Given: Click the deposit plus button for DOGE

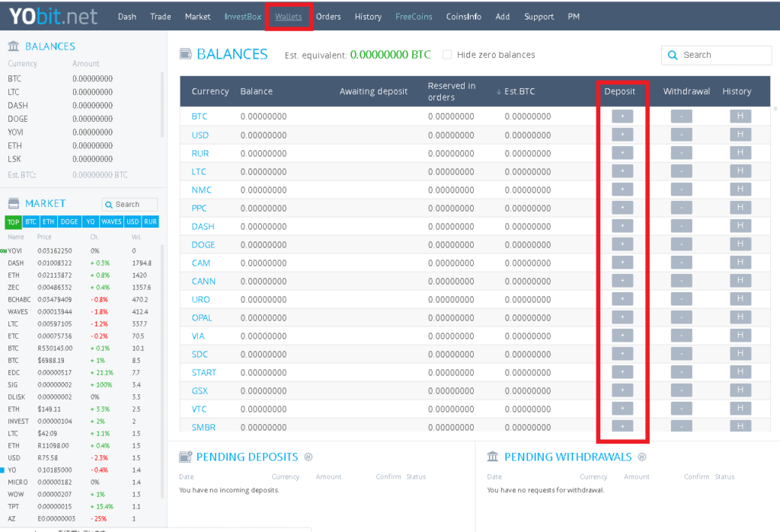Looking at the screenshot, I should (622, 244).
